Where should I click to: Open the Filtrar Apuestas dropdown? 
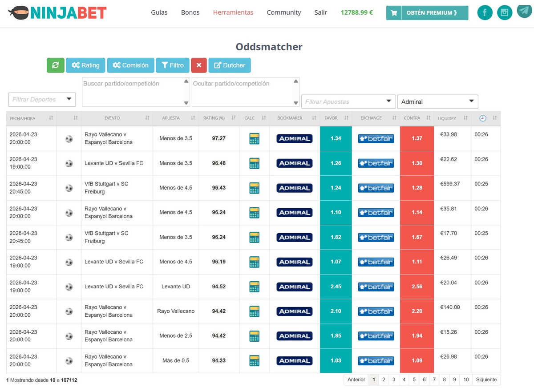pyautogui.click(x=348, y=101)
